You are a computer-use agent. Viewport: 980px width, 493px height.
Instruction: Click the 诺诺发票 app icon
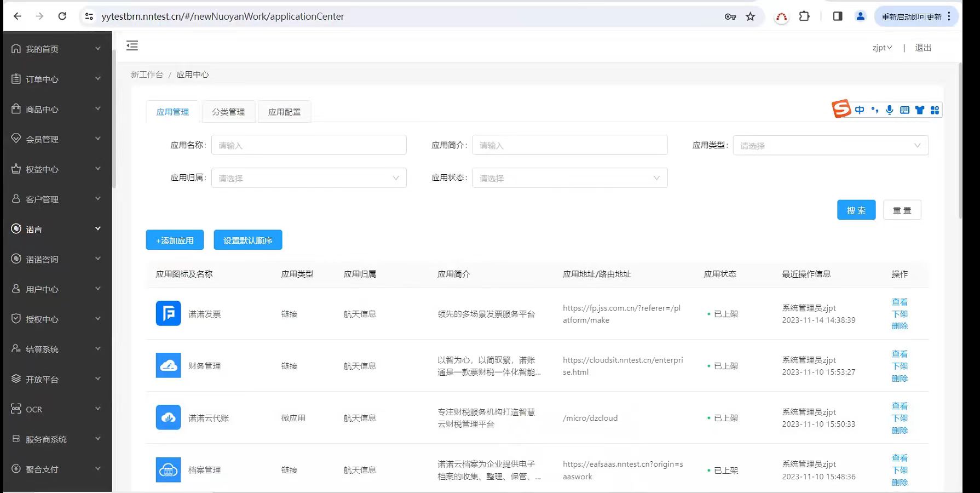click(168, 313)
